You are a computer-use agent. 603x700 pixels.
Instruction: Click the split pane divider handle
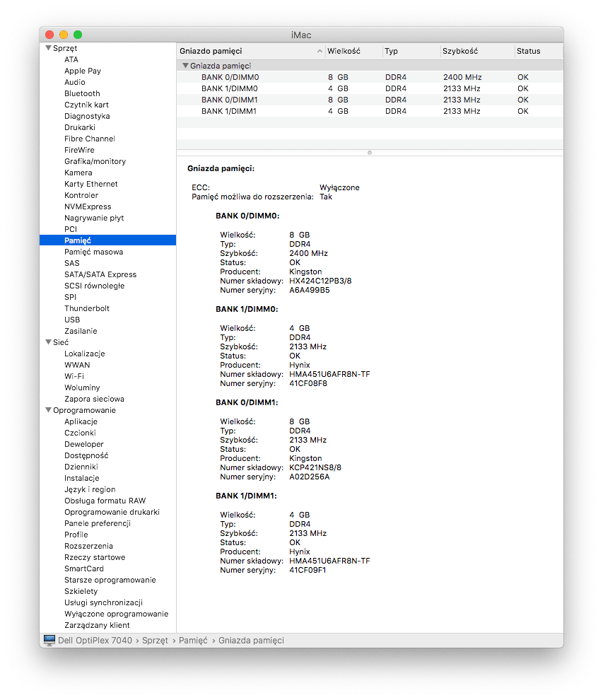tap(370, 152)
